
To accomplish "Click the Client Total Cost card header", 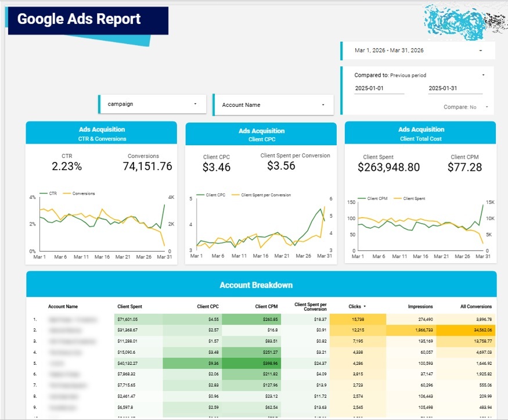I will point(420,133).
